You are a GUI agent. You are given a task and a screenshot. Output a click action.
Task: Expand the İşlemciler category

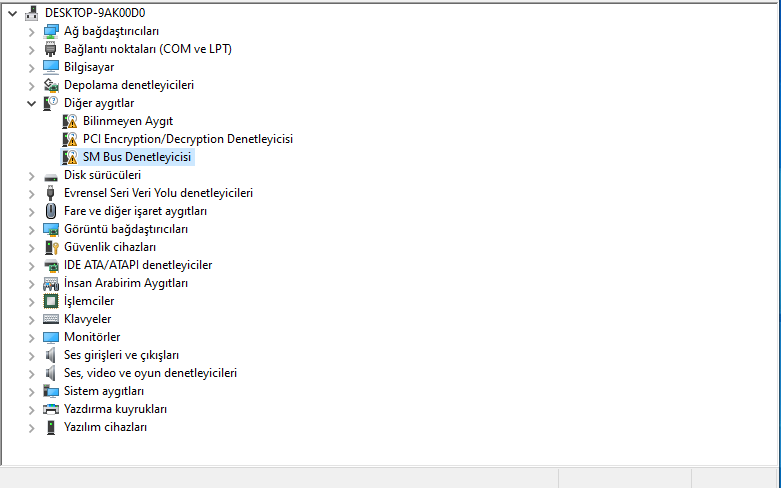click(31, 302)
